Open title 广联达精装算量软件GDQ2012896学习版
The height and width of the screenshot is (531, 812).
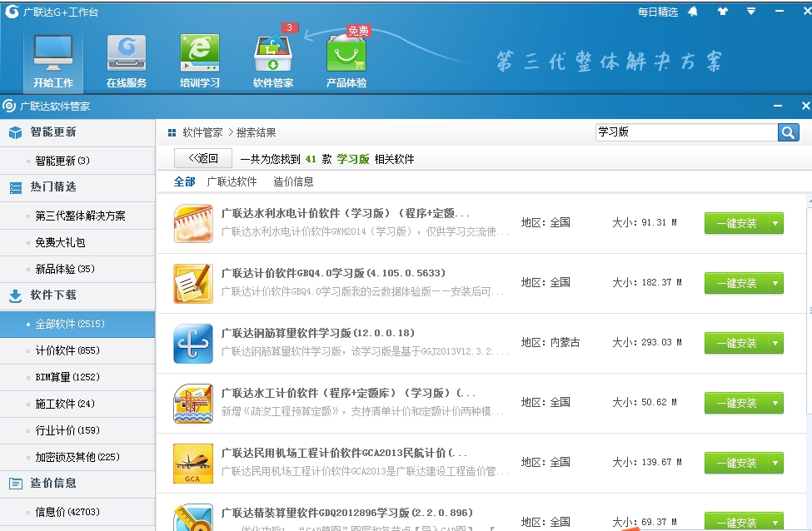tap(347, 513)
